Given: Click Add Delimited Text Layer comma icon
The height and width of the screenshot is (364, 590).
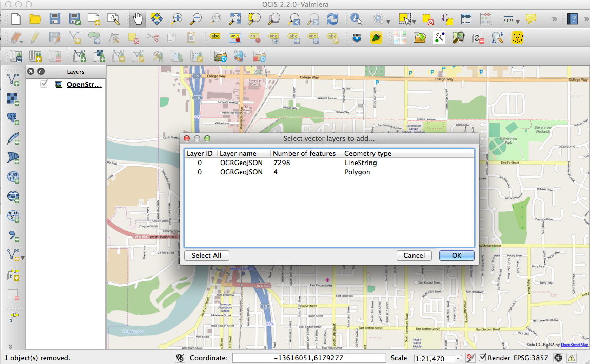Looking at the screenshot, I should pyautogui.click(x=13, y=236).
